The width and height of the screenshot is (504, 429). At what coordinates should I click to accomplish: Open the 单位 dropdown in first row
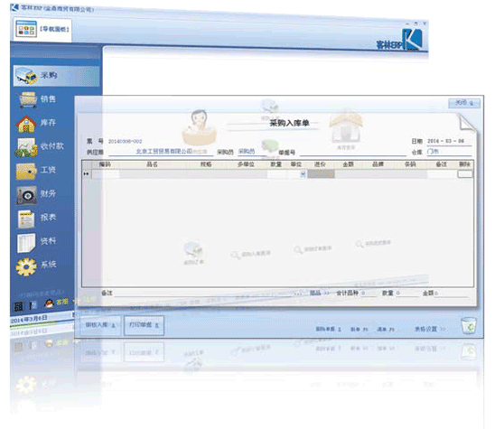coord(303,174)
